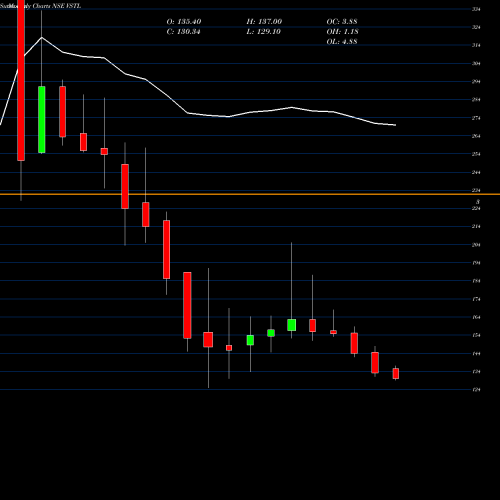Click the green candle with the tallest upper wick
The image size is (500, 500).
pyautogui.click(x=292, y=325)
